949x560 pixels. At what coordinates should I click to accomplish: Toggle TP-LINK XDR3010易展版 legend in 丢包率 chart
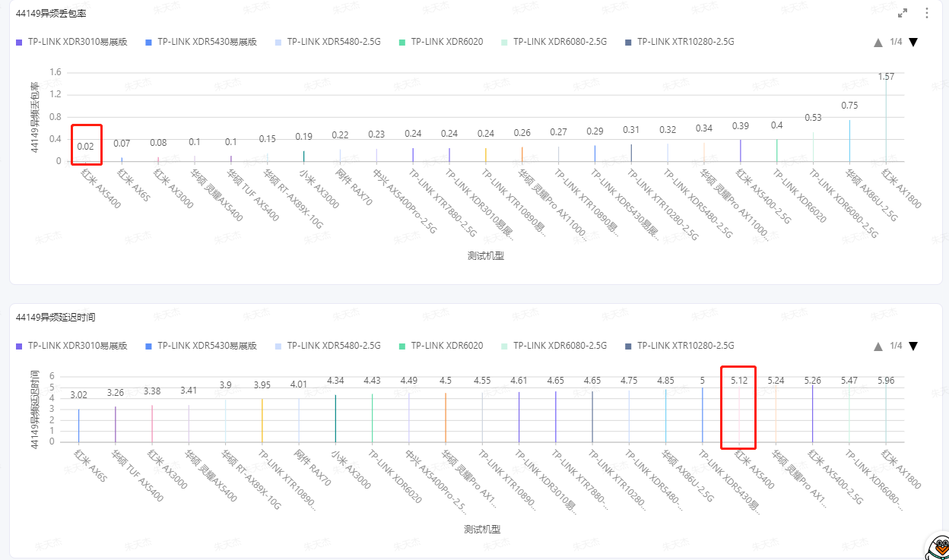tap(71, 42)
